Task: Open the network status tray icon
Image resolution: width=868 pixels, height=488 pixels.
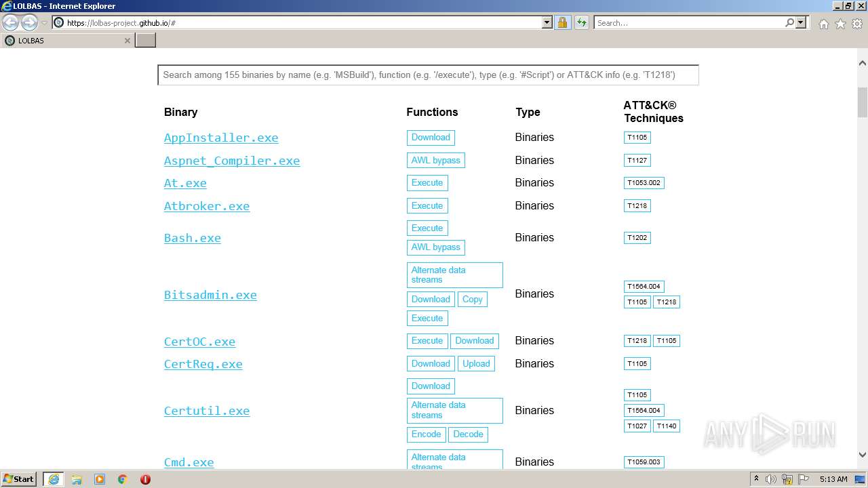Action: pos(787,479)
